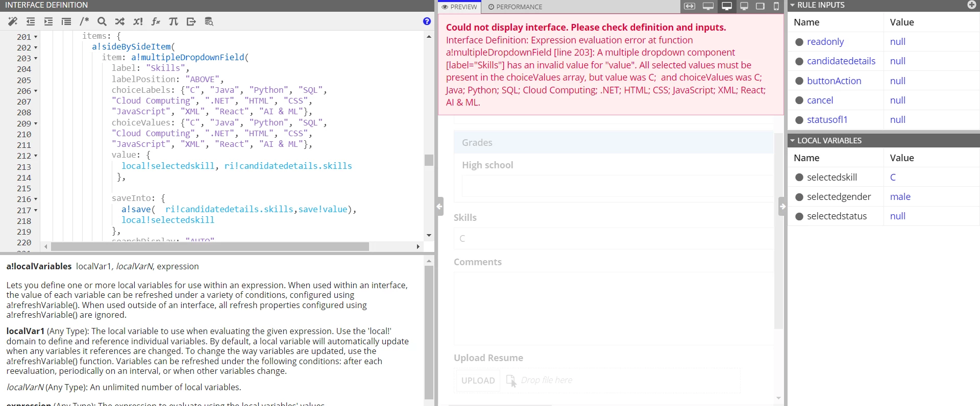Fold code at line 201
The image size is (980, 406).
[x=36, y=37]
